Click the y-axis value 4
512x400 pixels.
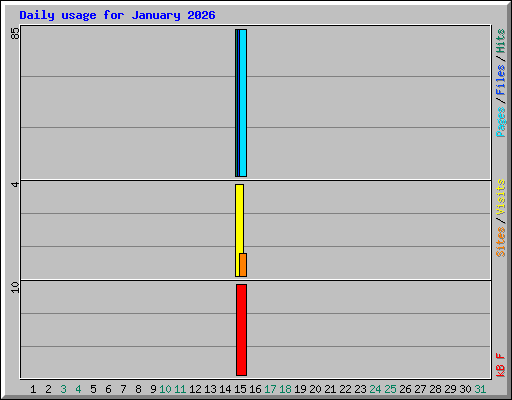coord(15,184)
